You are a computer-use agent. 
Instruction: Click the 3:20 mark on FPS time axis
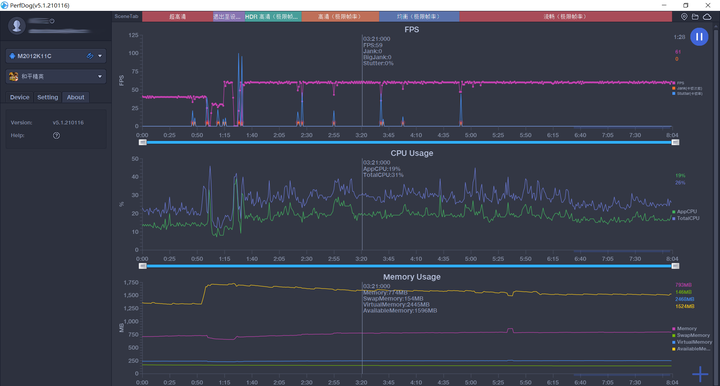361,135
